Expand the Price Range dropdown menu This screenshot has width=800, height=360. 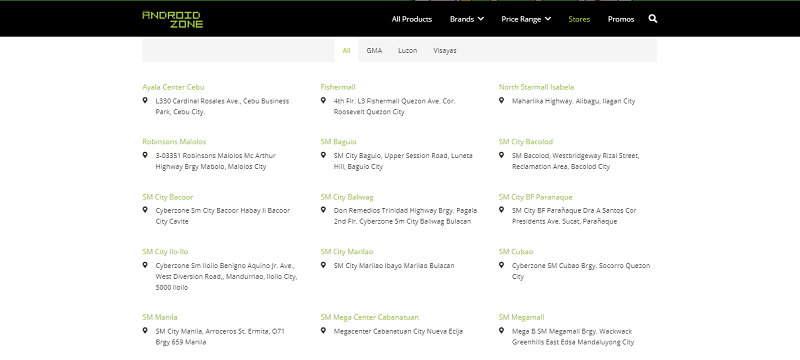tap(526, 19)
